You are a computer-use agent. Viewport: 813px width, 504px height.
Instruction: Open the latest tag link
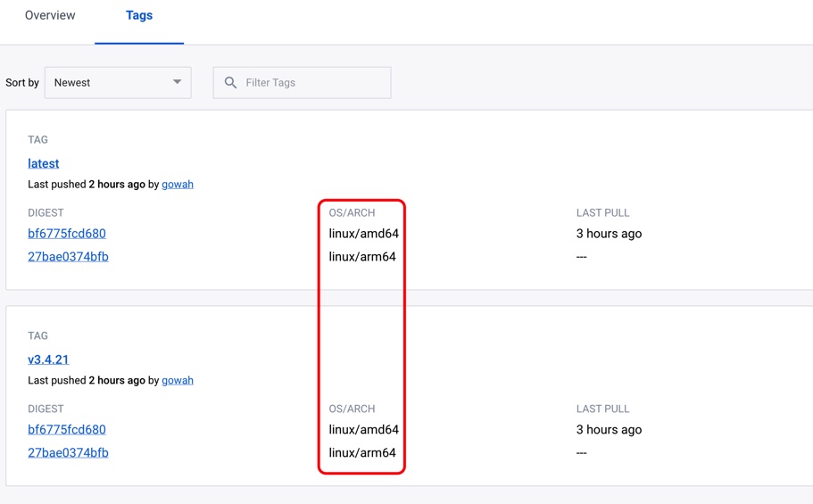pyautogui.click(x=44, y=163)
